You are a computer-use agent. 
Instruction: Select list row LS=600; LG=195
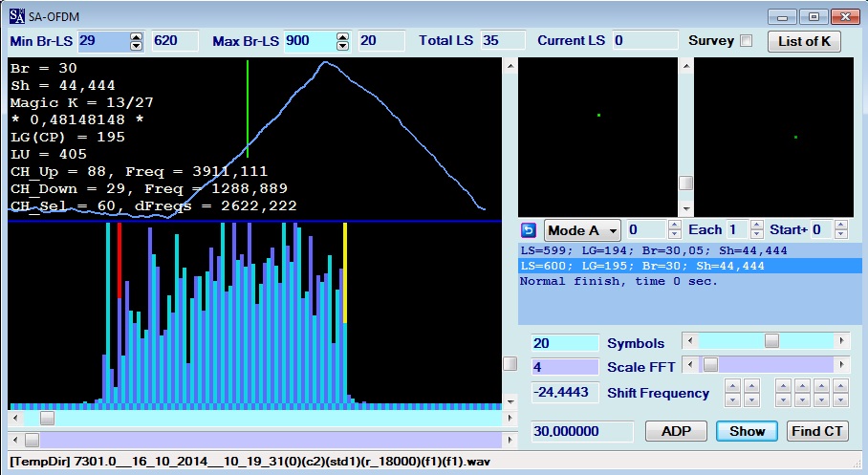(x=691, y=266)
